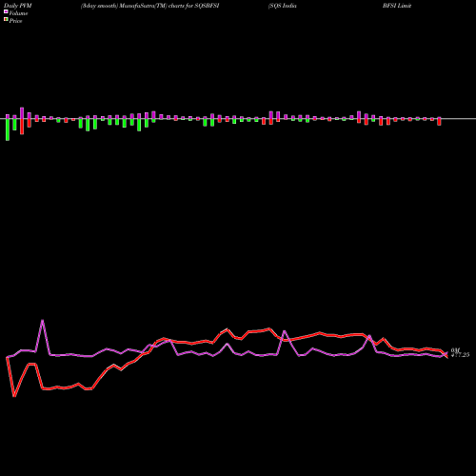The width and height of the screenshot is (476, 476).
Task: Click the '0M' volume end label
Action: point(455,350)
